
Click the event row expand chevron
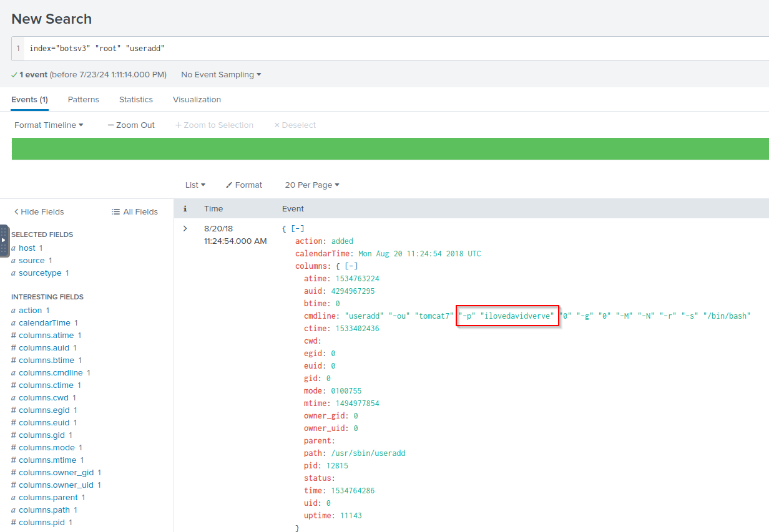point(185,229)
